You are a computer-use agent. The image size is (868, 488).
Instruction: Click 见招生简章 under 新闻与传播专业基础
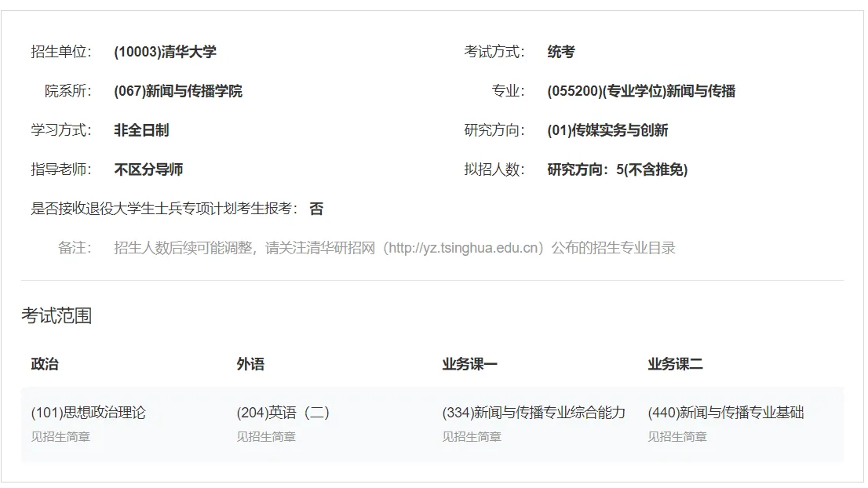[677, 437]
